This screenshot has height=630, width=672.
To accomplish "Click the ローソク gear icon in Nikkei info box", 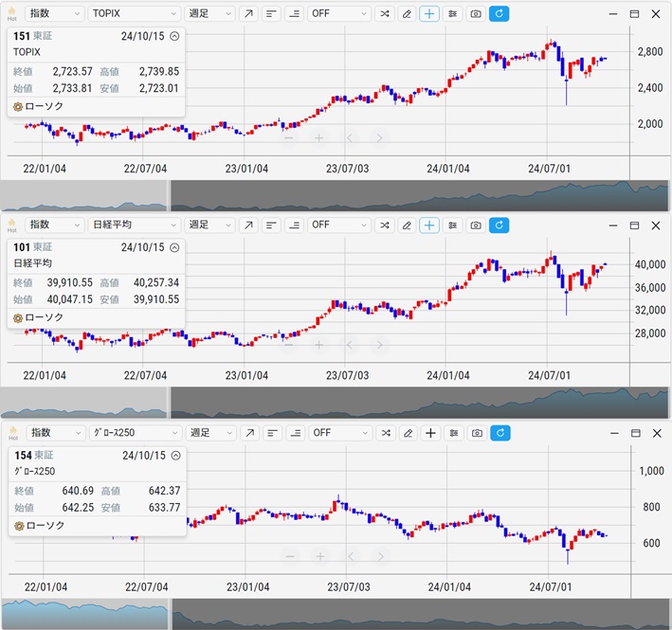I will [x=18, y=317].
